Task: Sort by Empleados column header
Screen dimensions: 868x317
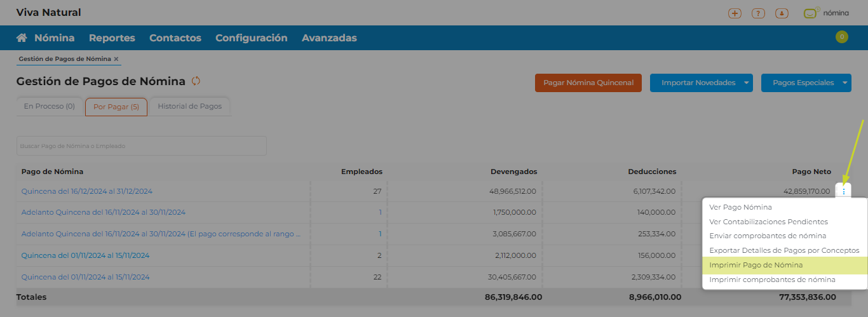Action: [x=362, y=172]
